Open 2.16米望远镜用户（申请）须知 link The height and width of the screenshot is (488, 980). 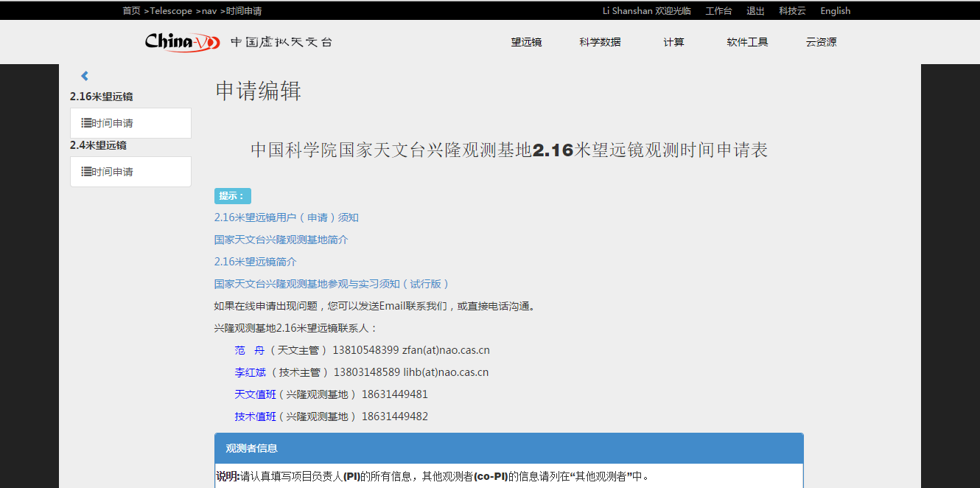click(x=286, y=217)
